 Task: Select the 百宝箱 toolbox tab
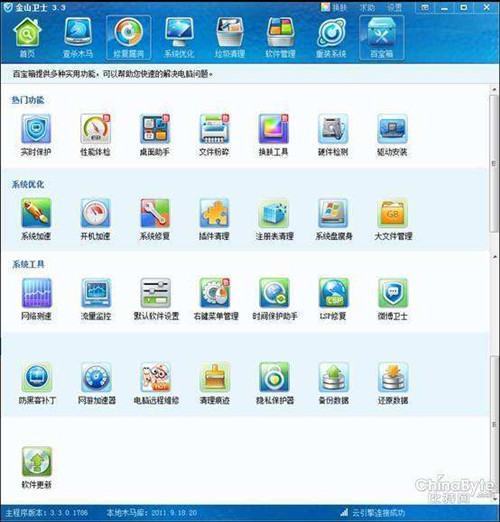(382, 37)
